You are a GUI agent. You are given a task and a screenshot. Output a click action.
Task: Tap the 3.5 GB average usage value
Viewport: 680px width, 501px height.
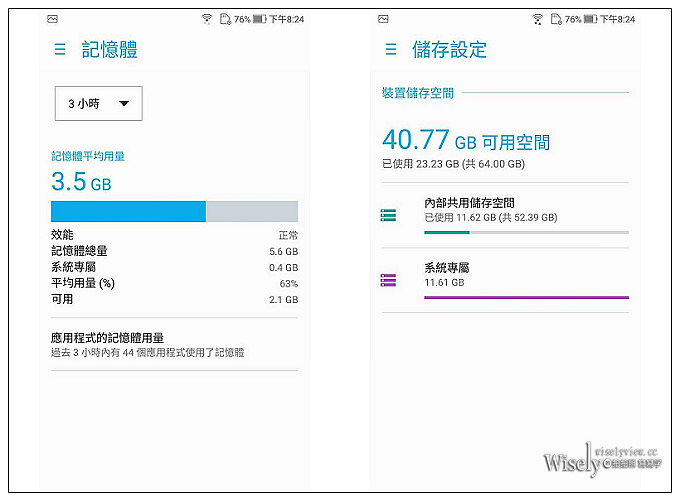pyautogui.click(x=82, y=181)
